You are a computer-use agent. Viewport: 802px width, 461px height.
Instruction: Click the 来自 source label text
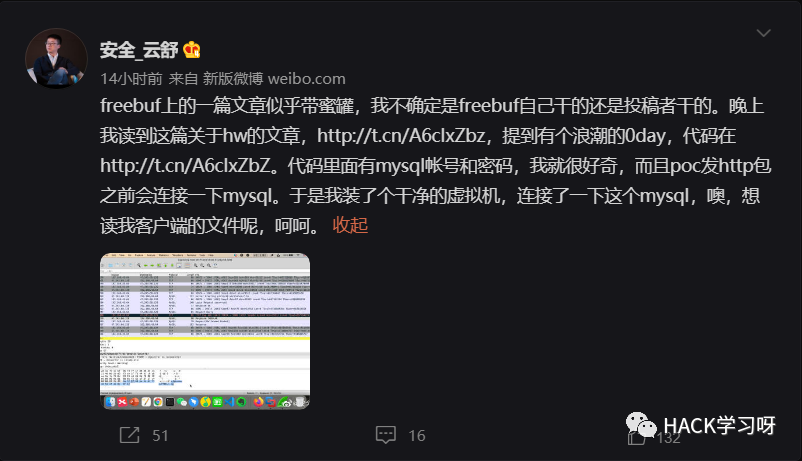click(x=183, y=79)
